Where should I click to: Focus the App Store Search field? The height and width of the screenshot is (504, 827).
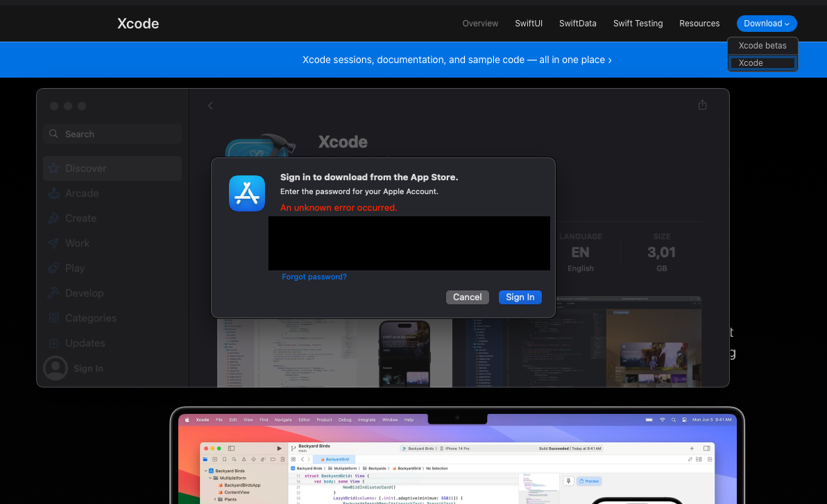tap(112, 134)
